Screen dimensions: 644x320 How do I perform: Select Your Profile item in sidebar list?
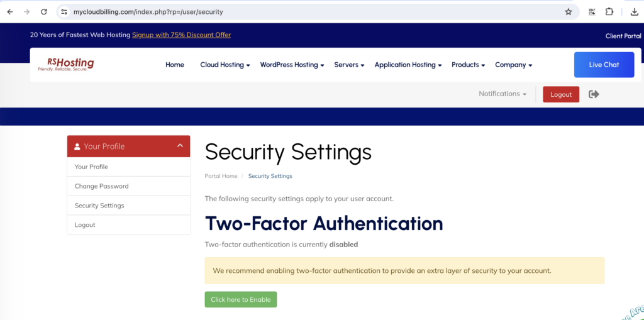[128, 167]
